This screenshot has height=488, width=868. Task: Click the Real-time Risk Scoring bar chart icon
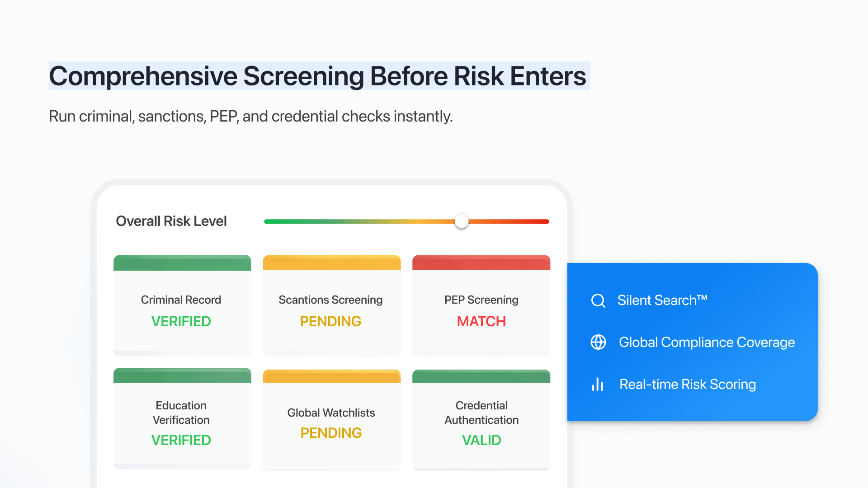(x=598, y=384)
